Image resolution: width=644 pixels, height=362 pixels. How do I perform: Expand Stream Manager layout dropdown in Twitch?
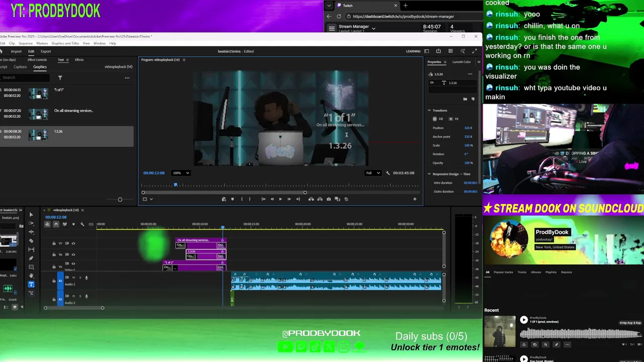pyautogui.click(x=373, y=29)
